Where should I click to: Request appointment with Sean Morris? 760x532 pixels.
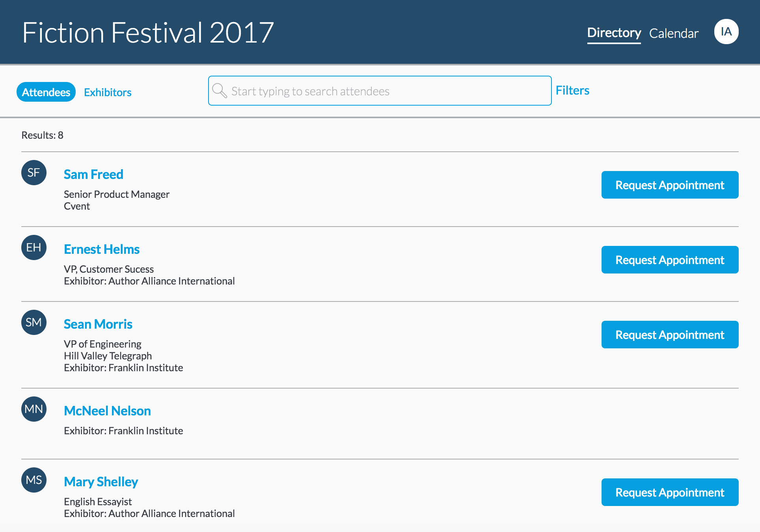pyautogui.click(x=670, y=335)
